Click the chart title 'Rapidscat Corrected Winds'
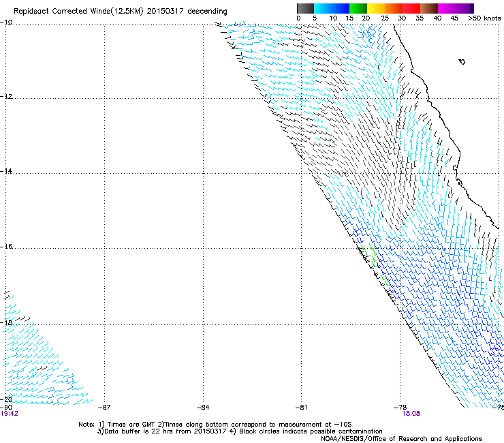 click(x=62, y=11)
